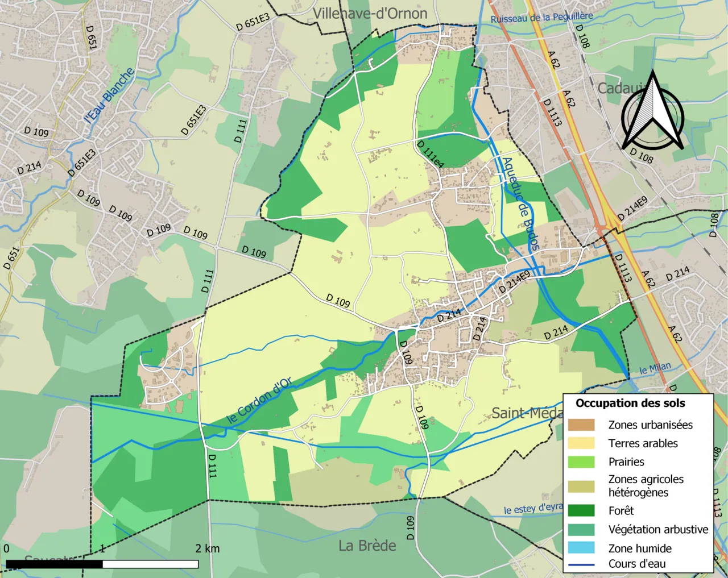The image size is (728, 578).
Task: Click the 'Cours d'eau' legend label
Action: [x=637, y=564]
